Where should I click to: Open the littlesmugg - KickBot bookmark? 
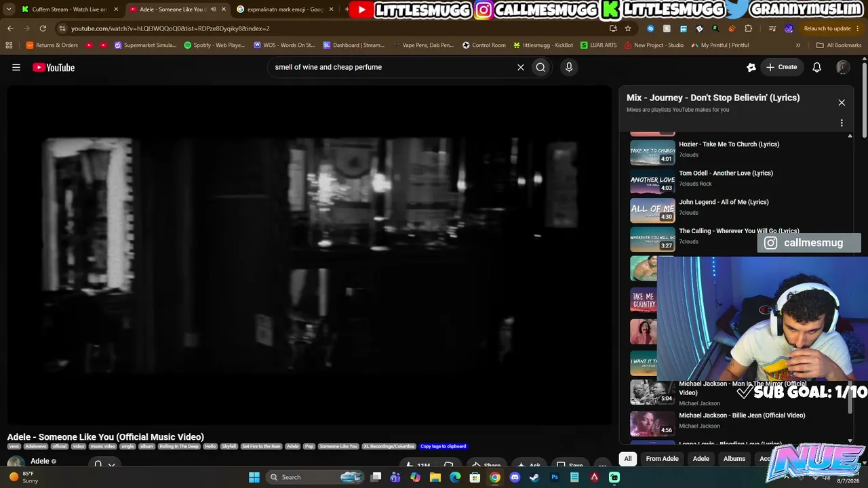[x=543, y=45]
